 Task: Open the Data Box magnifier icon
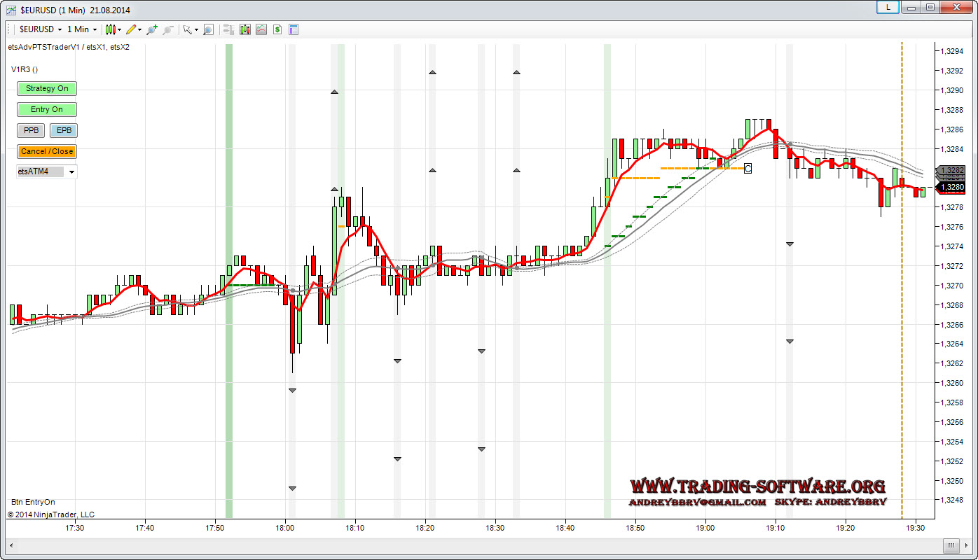(x=208, y=29)
